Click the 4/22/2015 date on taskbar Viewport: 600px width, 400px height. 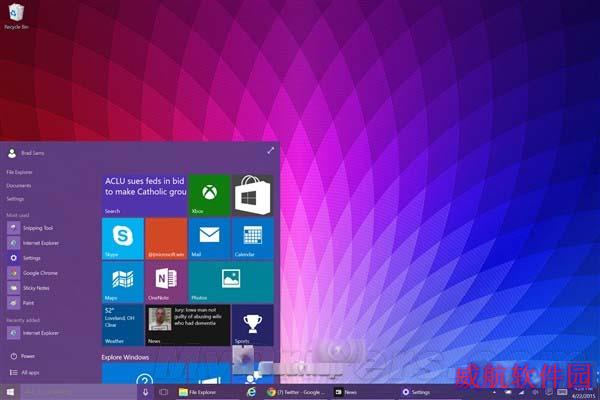point(584,395)
